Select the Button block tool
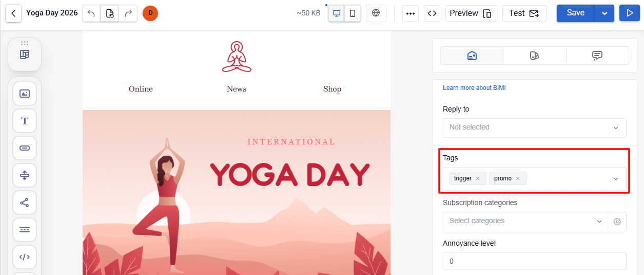 coord(25,148)
